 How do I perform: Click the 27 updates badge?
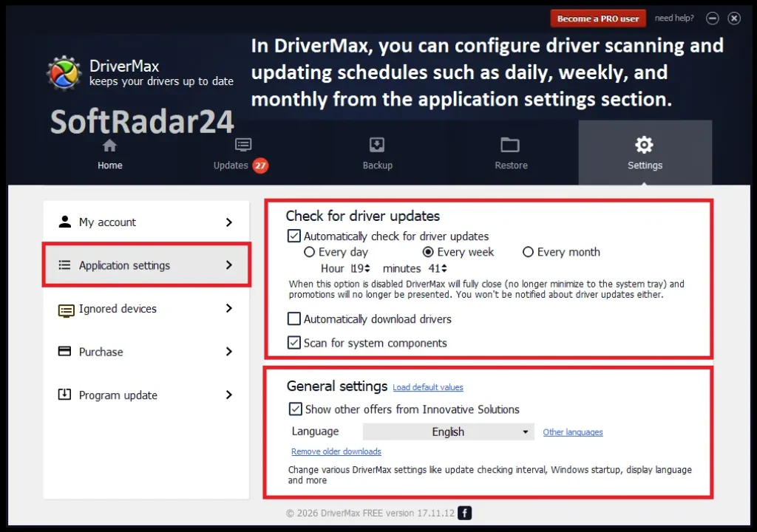(260, 166)
